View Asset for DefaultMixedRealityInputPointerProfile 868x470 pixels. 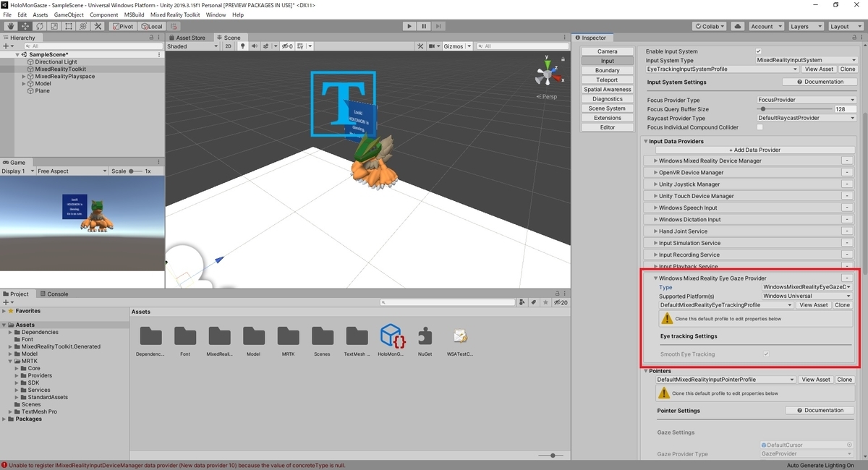816,379
